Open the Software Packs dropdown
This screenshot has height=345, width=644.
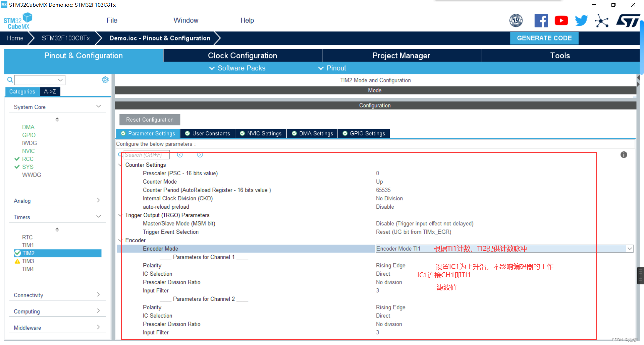pos(237,68)
